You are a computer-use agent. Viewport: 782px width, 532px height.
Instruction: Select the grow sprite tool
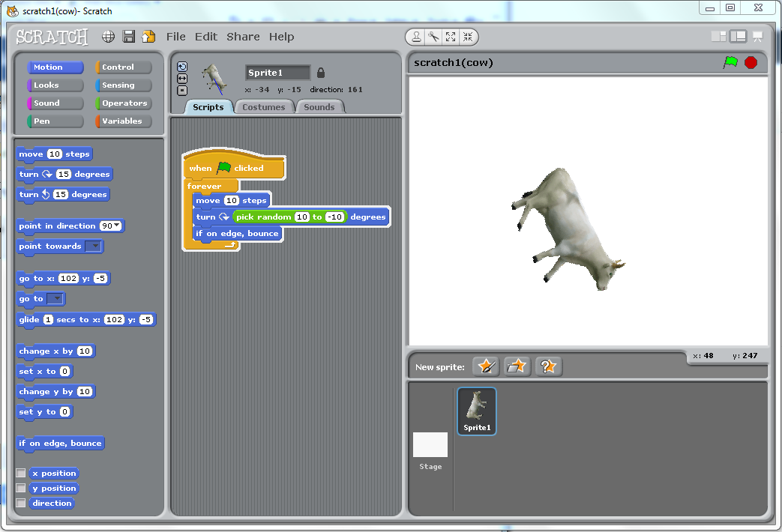(x=451, y=37)
